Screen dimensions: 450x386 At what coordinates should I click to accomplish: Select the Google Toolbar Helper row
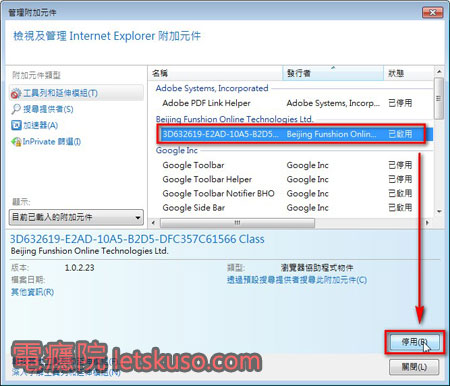pyautogui.click(x=292, y=179)
